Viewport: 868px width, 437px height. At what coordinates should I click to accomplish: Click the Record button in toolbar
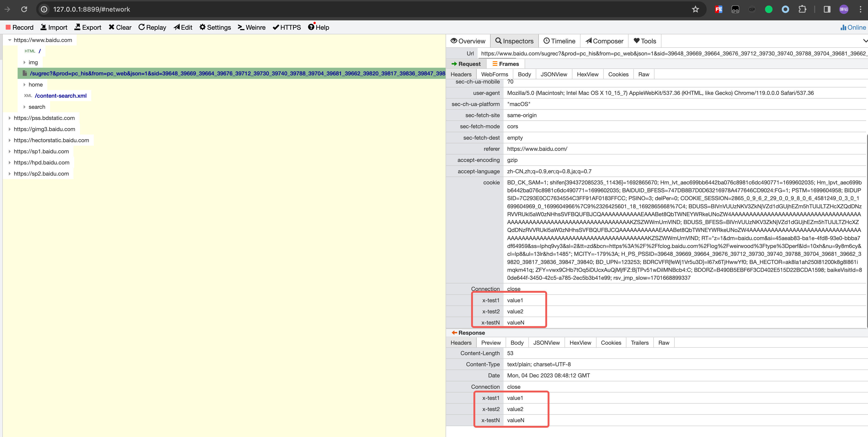coord(19,27)
